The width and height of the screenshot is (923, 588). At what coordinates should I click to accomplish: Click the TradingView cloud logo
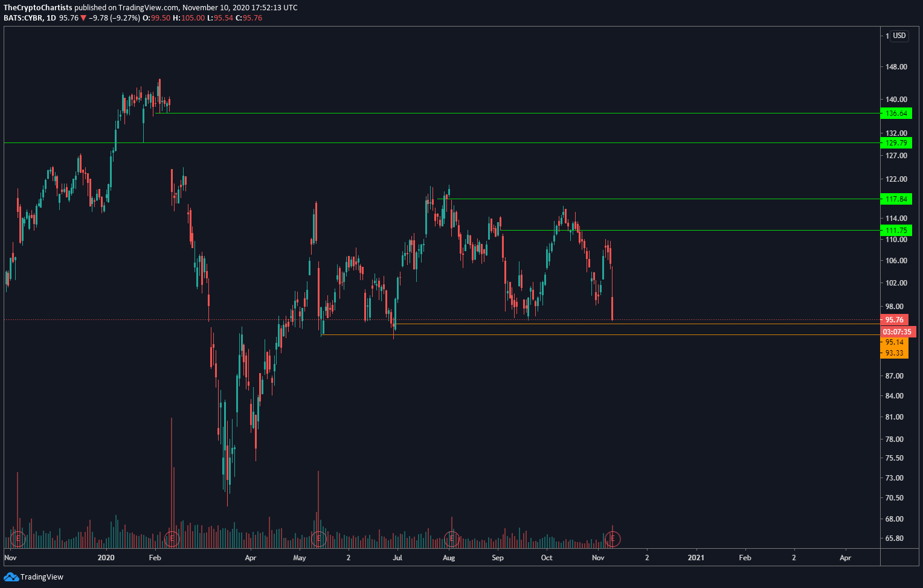pyautogui.click(x=11, y=577)
